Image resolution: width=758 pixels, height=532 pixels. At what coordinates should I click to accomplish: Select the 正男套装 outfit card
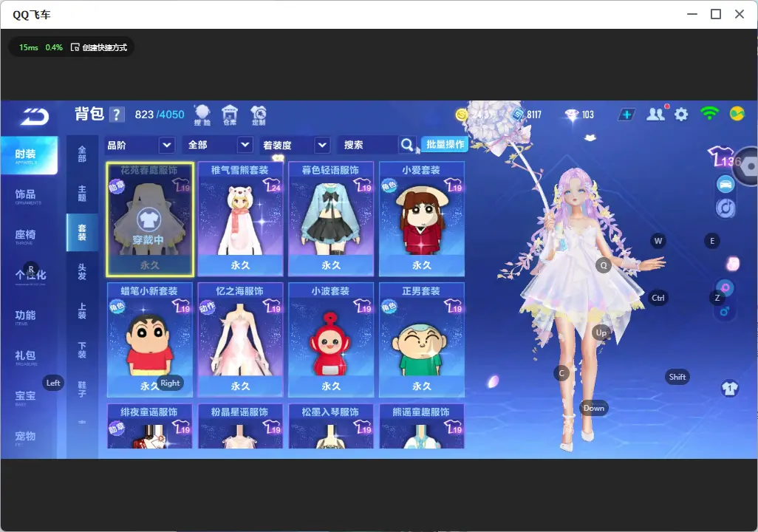tap(422, 340)
